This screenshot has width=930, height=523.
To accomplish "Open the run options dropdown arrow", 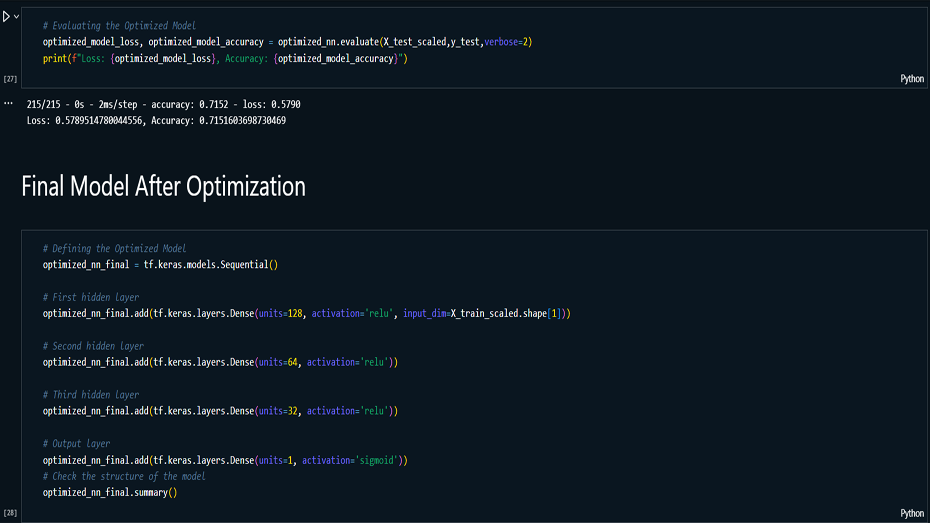I will coord(17,16).
